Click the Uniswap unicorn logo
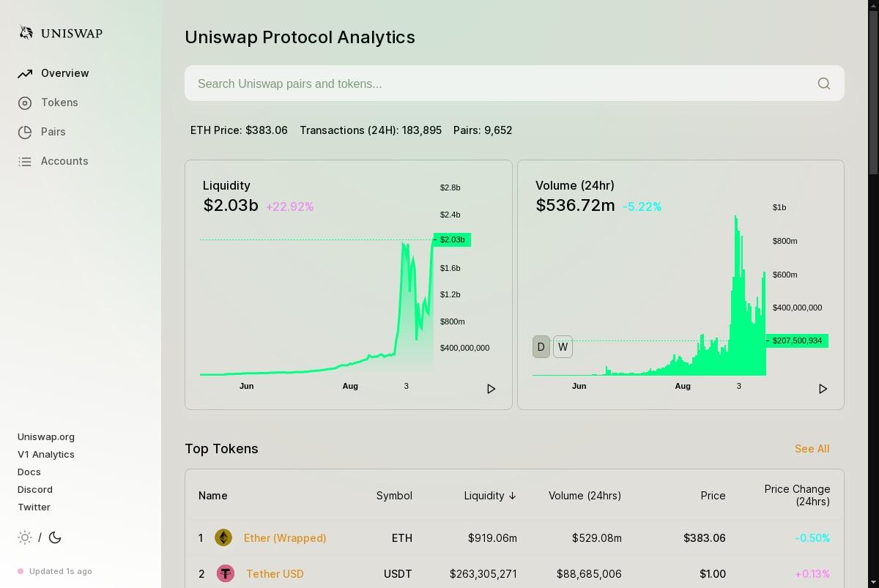This screenshot has width=879, height=588. pyautogui.click(x=26, y=32)
